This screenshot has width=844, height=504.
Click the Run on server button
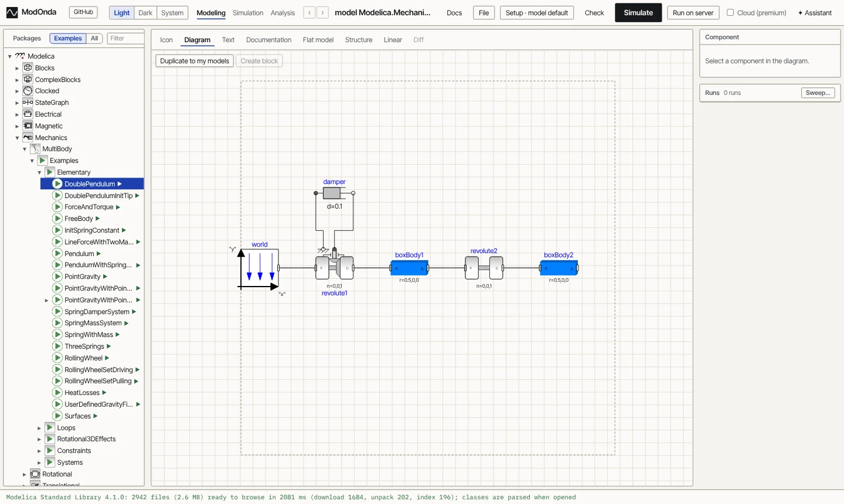pyautogui.click(x=693, y=12)
